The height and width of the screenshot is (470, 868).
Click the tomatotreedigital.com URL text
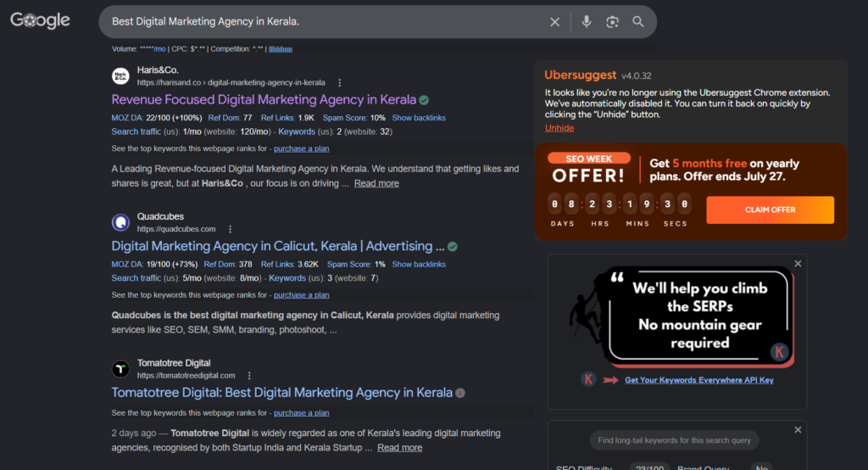(x=186, y=375)
